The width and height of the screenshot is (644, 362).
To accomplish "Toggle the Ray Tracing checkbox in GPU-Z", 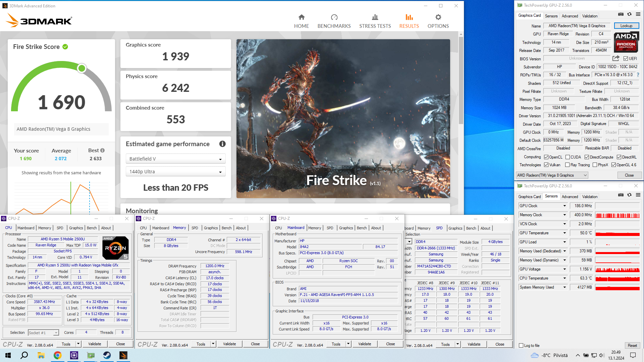I will 567,165.
